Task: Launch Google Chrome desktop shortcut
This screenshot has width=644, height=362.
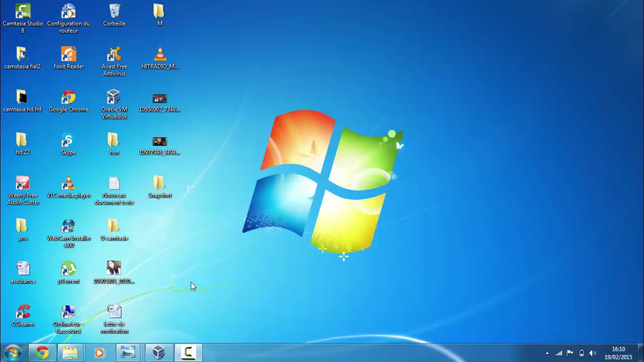Action: tap(68, 101)
